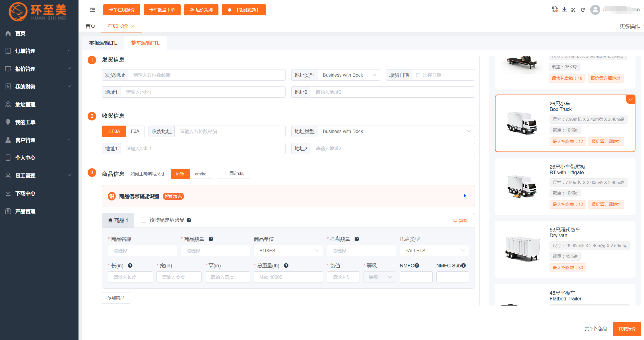The image size is (644, 340).
Task: Show help tooltip for 商品数量
Action: tap(211, 239)
